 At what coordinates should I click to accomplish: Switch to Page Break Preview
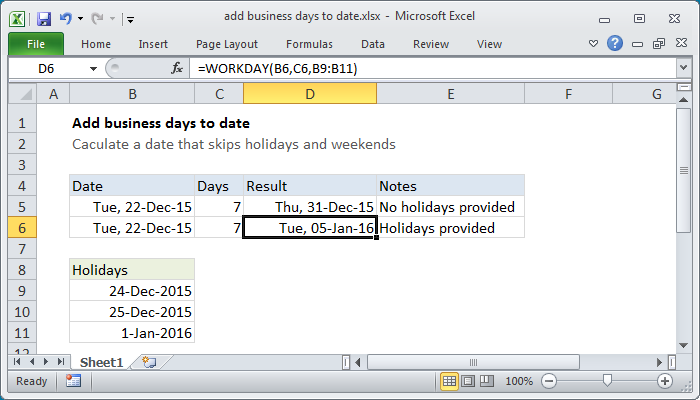pyautogui.click(x=486, y=381)
